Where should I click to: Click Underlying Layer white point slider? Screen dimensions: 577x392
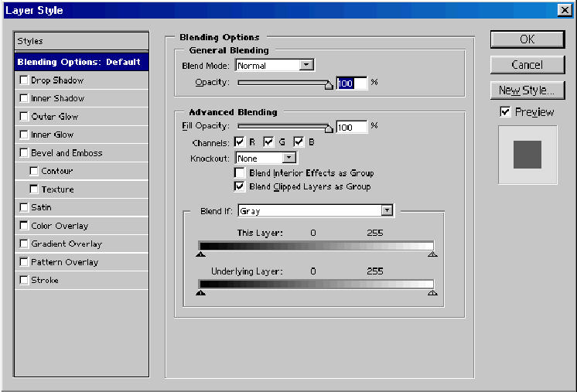click(432, 293)
